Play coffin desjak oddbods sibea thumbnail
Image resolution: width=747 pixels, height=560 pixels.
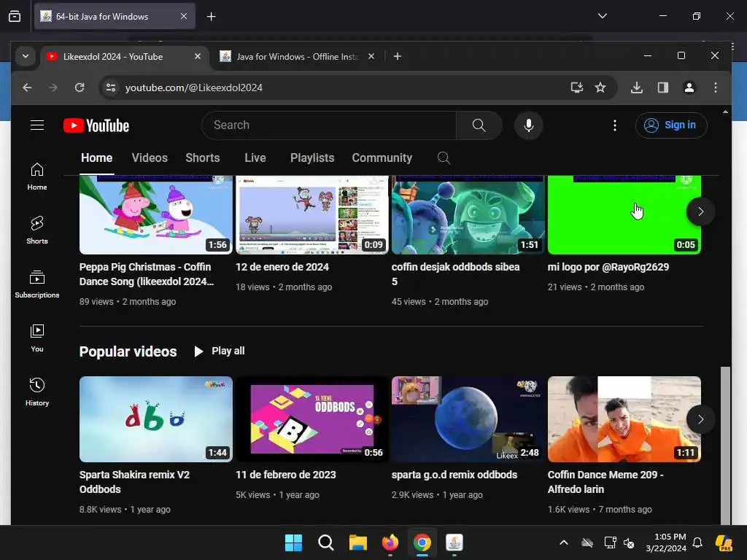[468, 215]
